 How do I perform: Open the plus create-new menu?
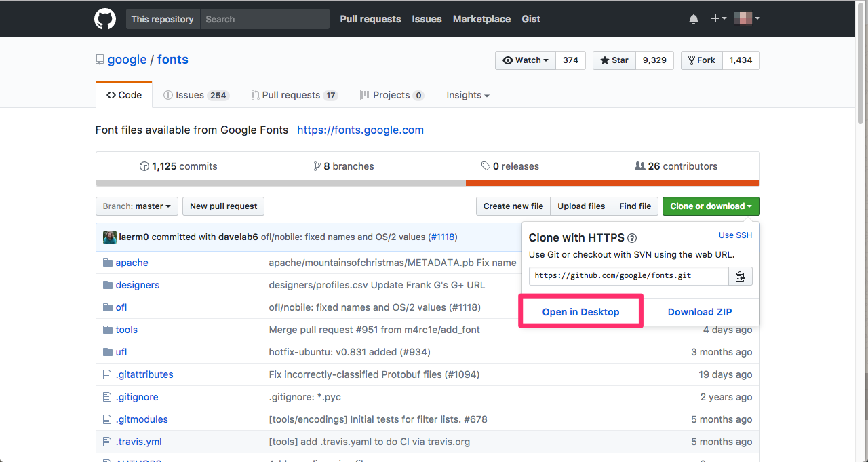(x=718, y=19)
